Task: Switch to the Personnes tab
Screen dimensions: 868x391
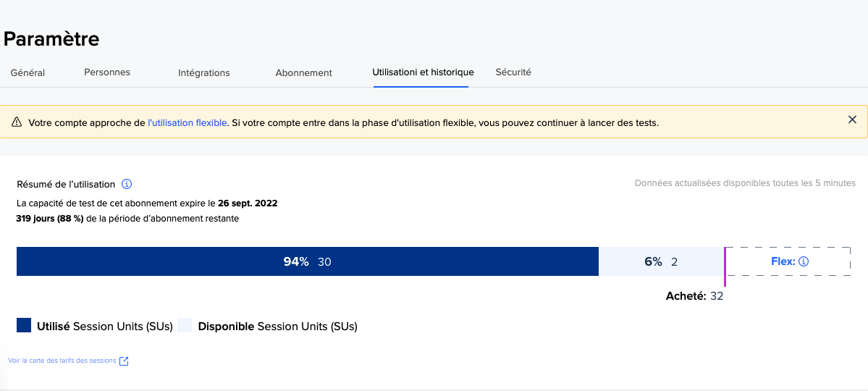Action: (x=107, y=72)
